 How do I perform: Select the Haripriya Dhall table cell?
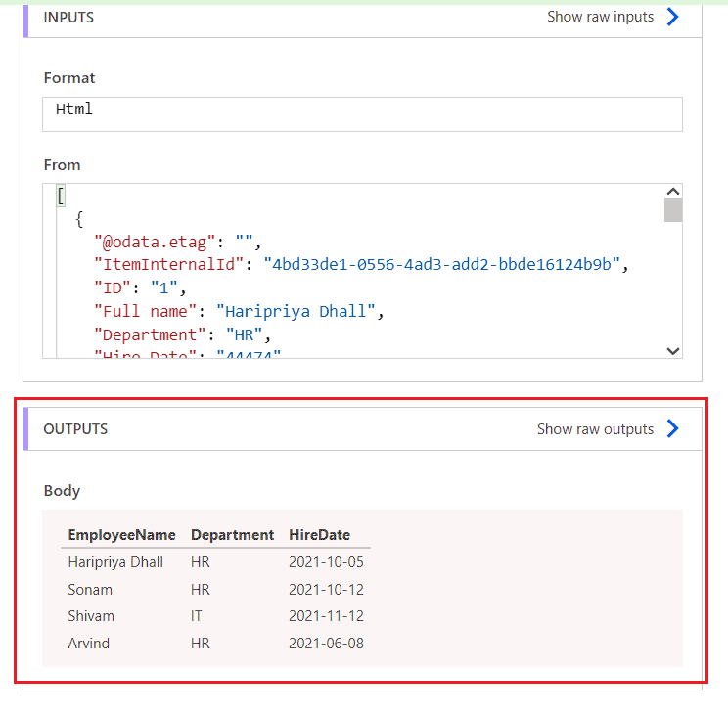pyautogui.click(x=115, y=562)
